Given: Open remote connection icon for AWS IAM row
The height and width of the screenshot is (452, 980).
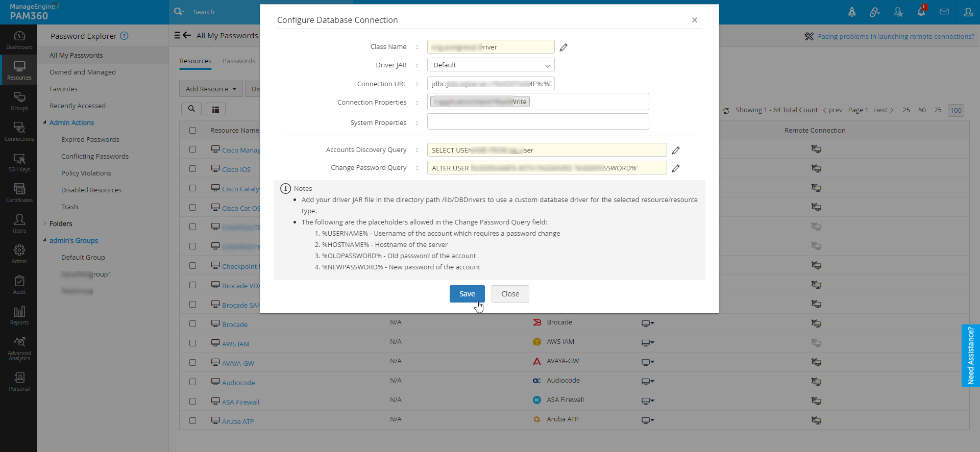Looking at the screenshot, I should pyautogui.click(x=816, y=343).
